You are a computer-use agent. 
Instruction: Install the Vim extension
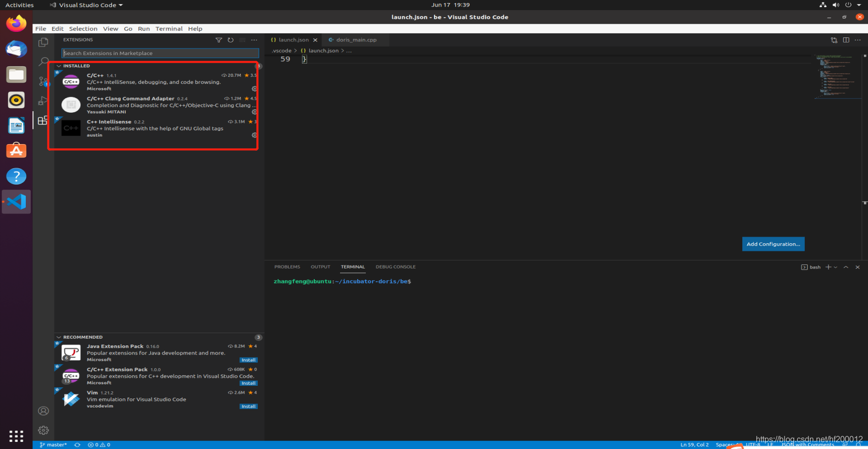[249, 407]
